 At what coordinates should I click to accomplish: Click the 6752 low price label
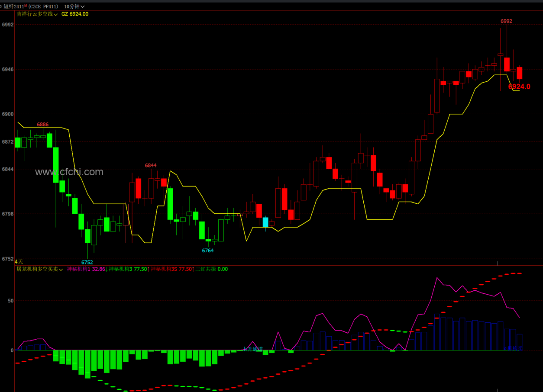[x=87, y=262]
